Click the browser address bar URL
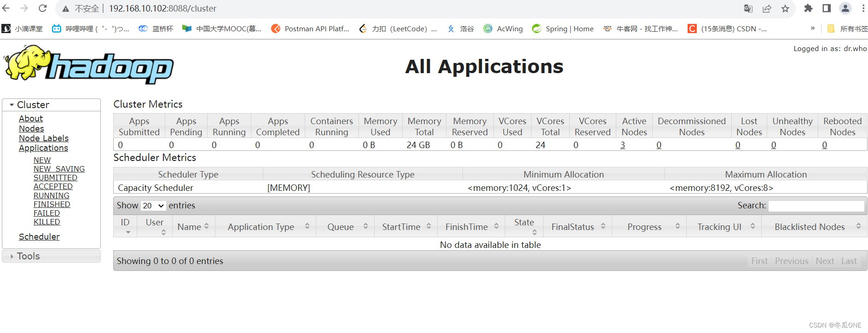The width and height of the screenshot is (868, 333). (162, 9)
